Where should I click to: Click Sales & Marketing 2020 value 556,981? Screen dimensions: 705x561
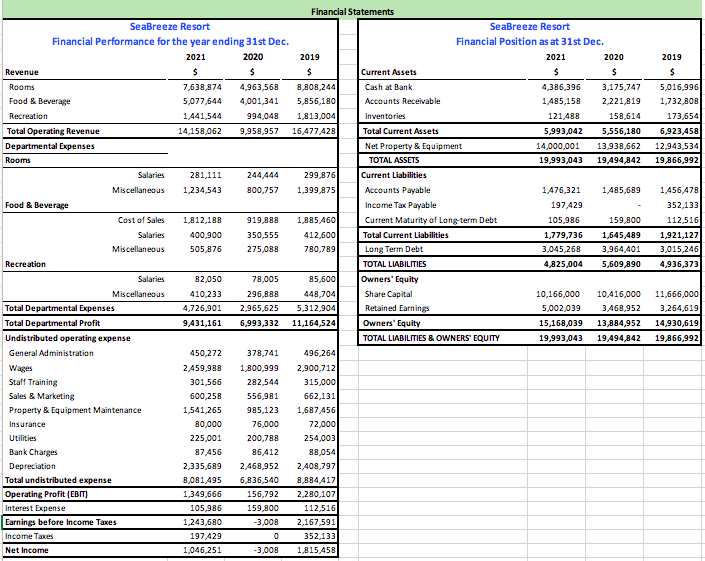pyautogui.click(x=263, y=396)
